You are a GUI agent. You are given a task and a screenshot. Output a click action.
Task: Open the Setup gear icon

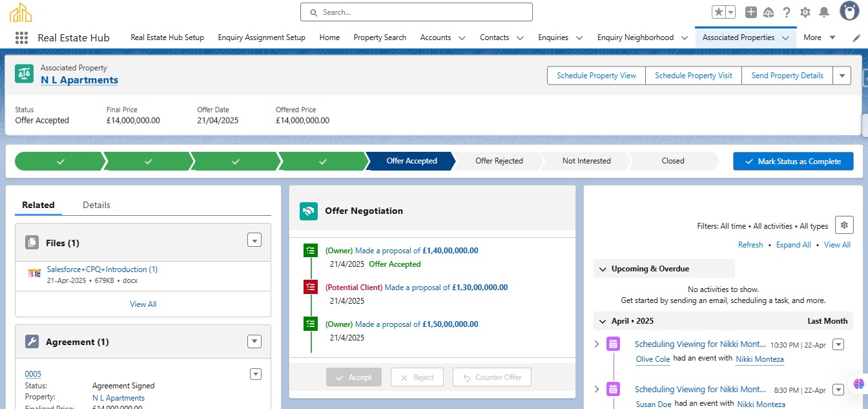[805, 12]
